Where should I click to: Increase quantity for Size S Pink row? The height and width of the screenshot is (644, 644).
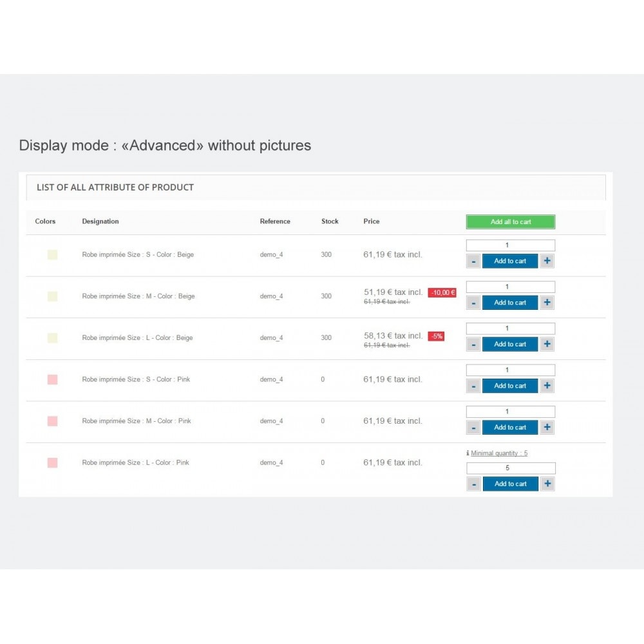pos(547,386)
